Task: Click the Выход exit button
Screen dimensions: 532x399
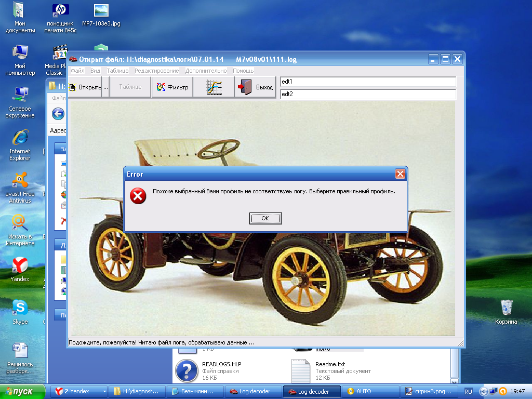Action: click(x=255, y=87)
